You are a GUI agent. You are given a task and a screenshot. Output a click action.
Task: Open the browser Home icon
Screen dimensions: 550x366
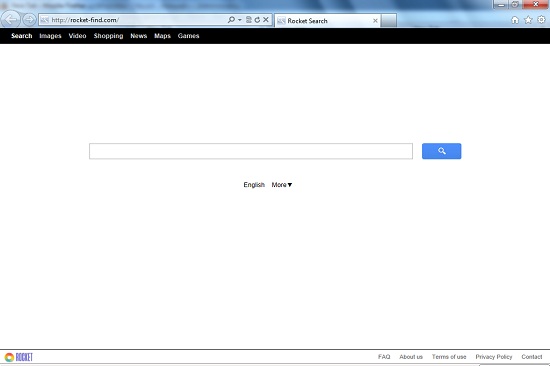(515, 20)
